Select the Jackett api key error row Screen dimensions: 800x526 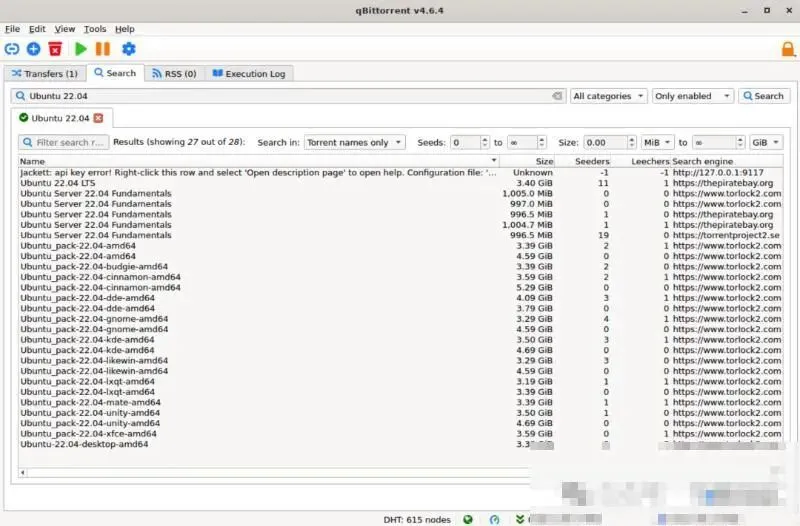pos(401,172)
